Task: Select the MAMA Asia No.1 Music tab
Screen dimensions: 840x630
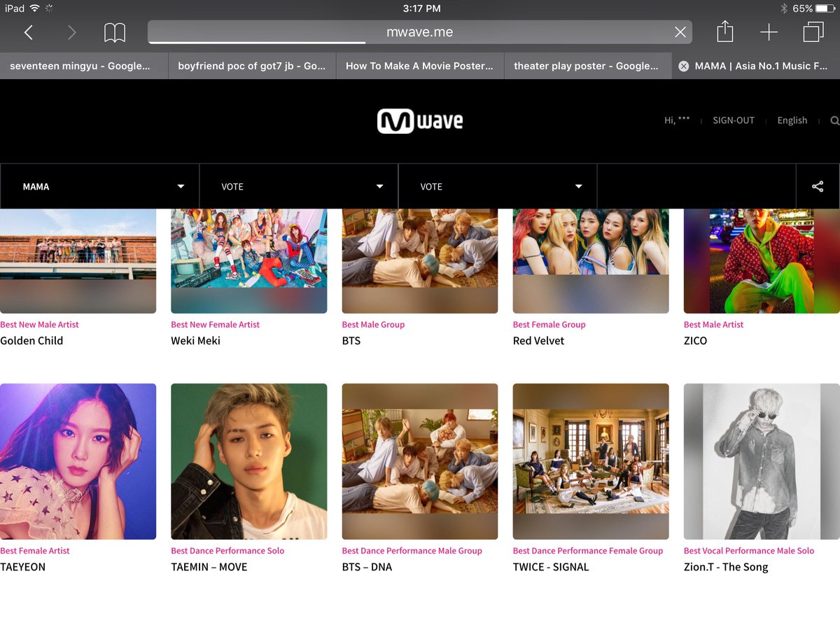Action: tap(756, 66)
